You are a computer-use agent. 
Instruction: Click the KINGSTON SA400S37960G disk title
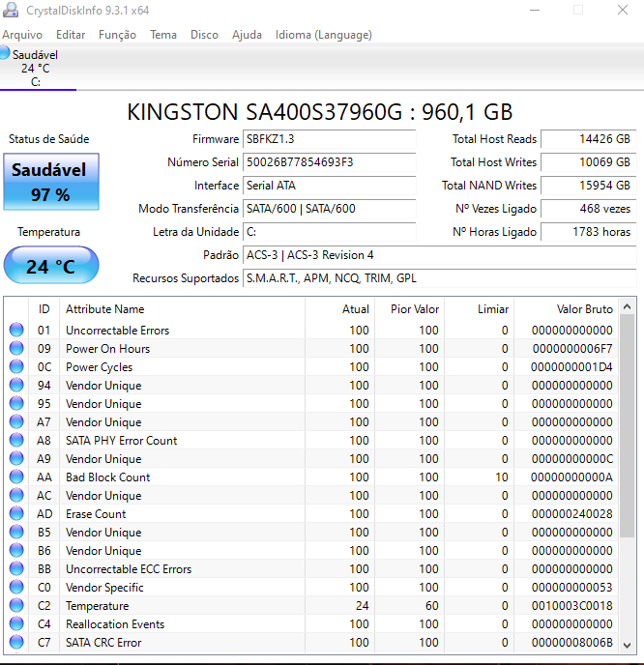[320, 112]
